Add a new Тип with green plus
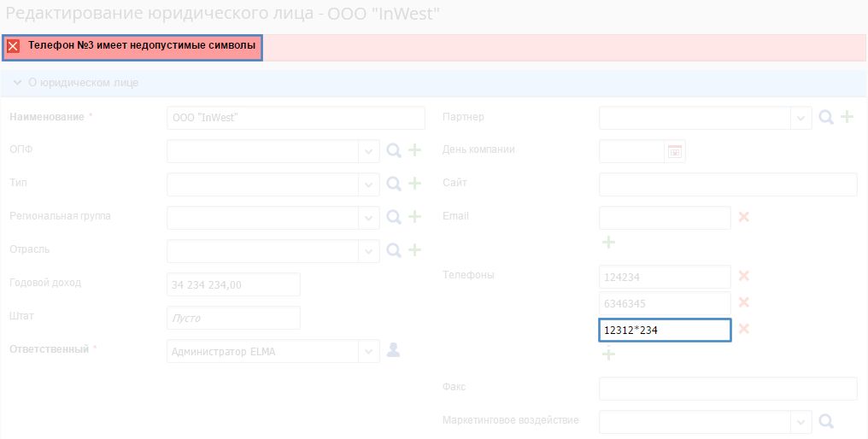This screenshot has width=868, height=439. tap(414, 184)
